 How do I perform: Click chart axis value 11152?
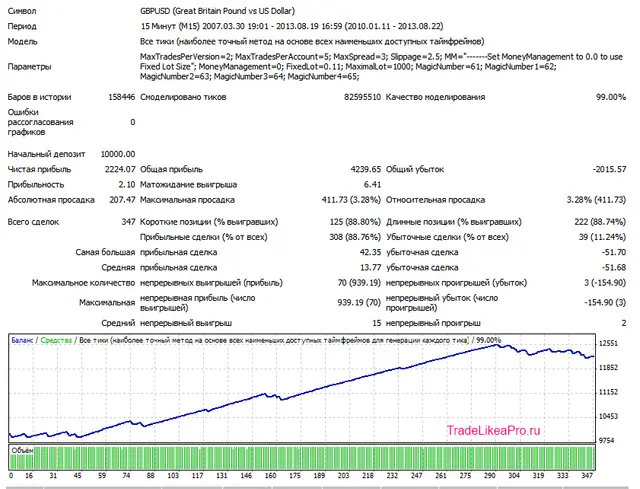tap(608, 392)
